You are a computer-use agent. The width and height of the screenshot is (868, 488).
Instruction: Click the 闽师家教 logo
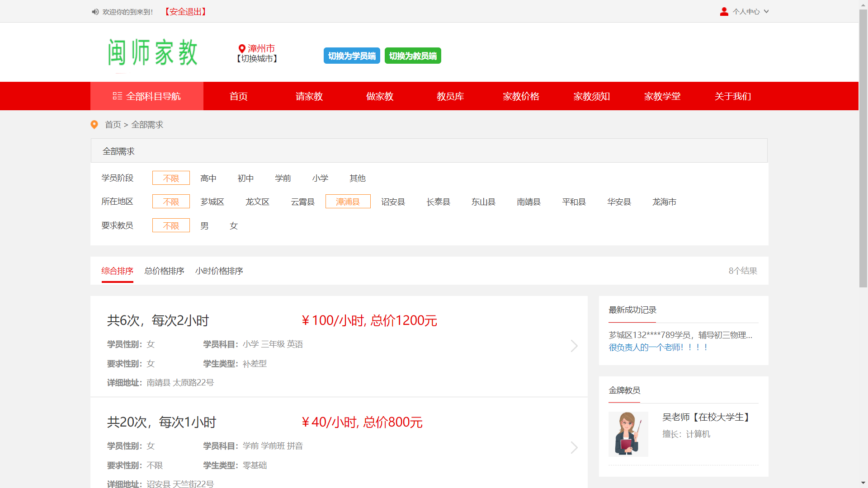153,52
